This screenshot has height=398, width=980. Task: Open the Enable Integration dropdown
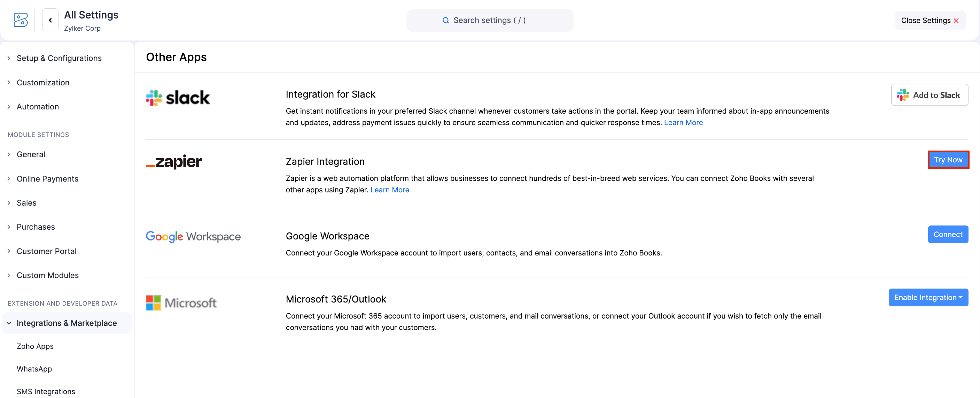[928, 297]
